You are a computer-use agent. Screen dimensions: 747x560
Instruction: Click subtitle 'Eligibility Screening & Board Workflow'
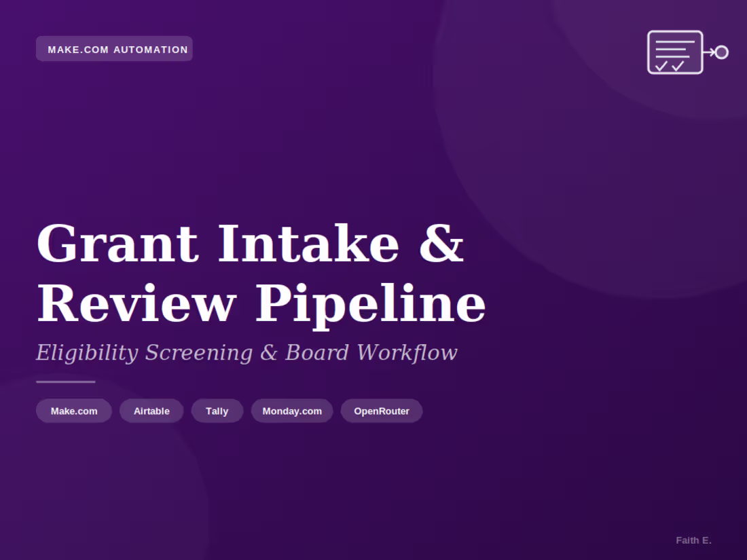coord(247,353)
